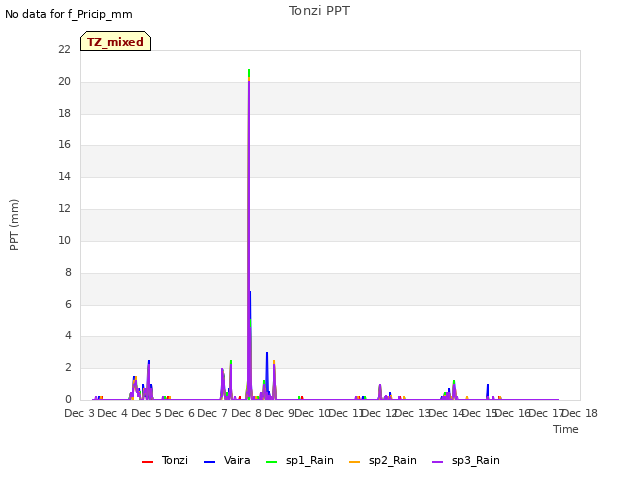
Task: Click the 'No data for f_Pricip_mm' message
Action: click(69, 14)
